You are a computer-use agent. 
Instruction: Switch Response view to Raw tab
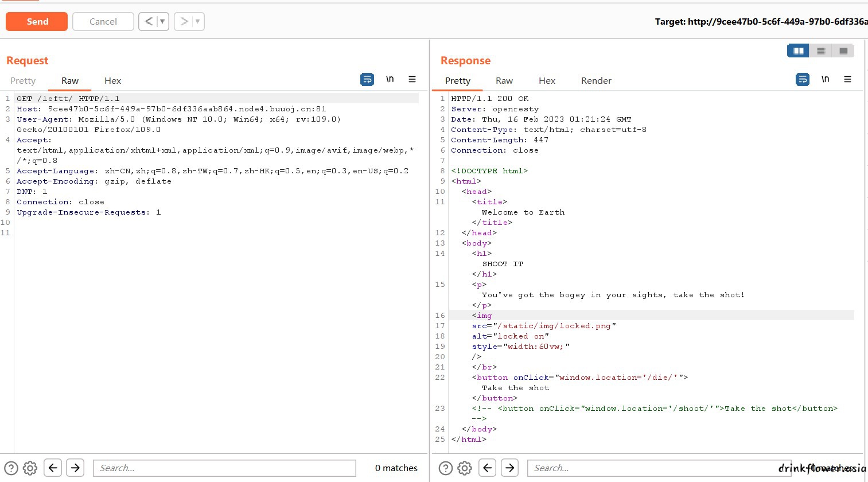pos(504,81)
